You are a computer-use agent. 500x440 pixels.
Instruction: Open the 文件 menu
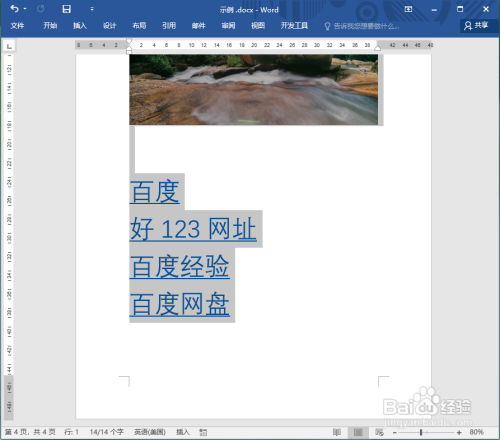pyautogui.click(x=17, y=26)
